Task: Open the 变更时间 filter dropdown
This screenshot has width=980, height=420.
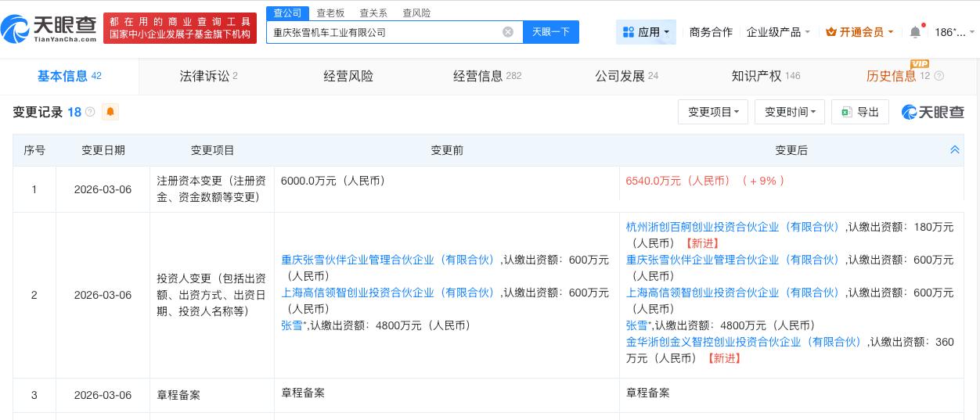Action: coord(790,112)
